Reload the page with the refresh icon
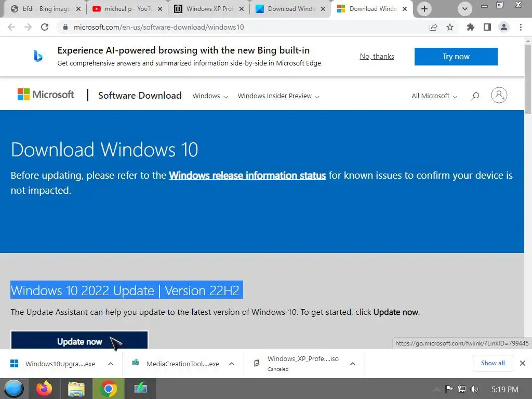Viewport: 532px width, 399px height. pos(45,27)
